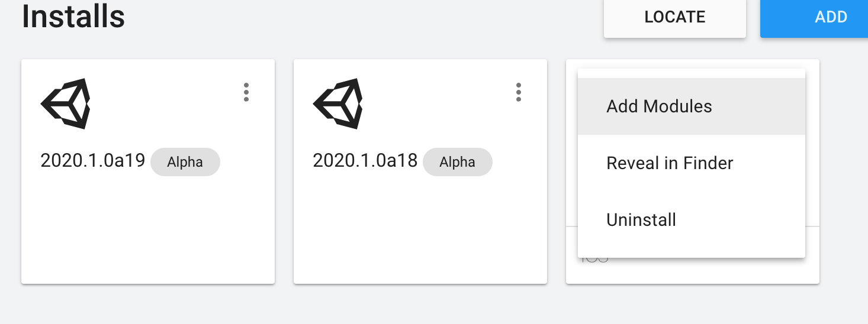Click the divider line on the third install card
868x324 pixels.
(812, 226)
